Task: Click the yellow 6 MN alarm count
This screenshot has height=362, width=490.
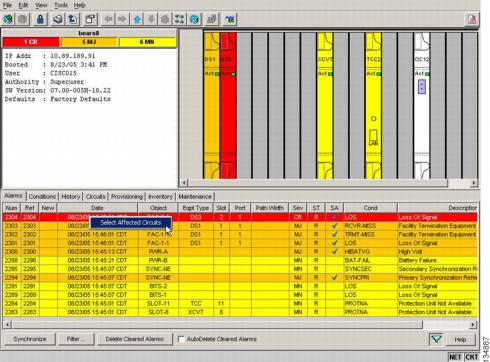Action: coord(147,42)
